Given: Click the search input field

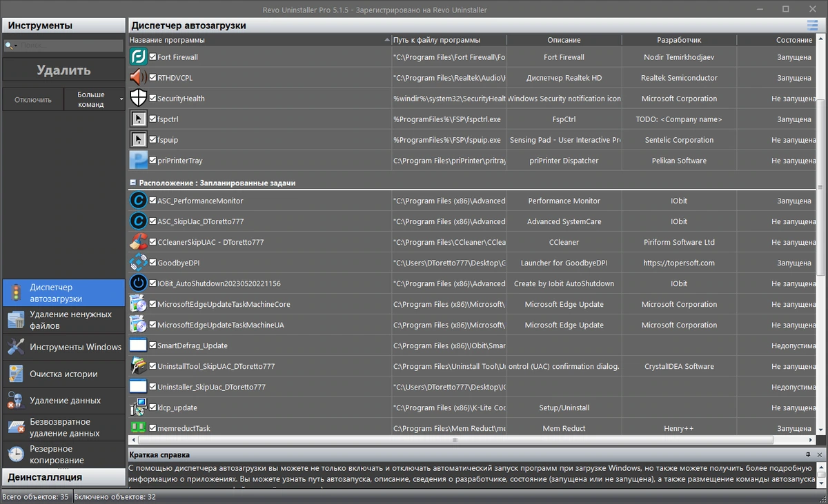Looking at the screenshot, I should point(71,46).
